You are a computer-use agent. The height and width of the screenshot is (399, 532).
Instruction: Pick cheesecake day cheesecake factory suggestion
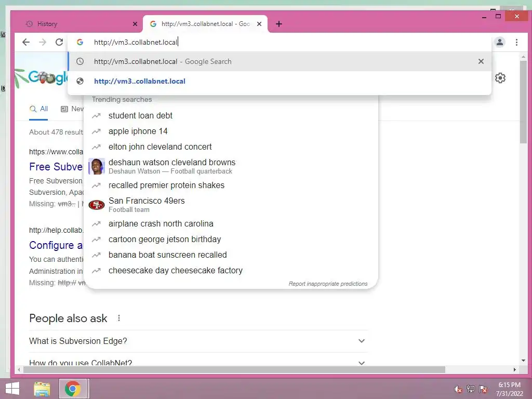coord(231,270)
